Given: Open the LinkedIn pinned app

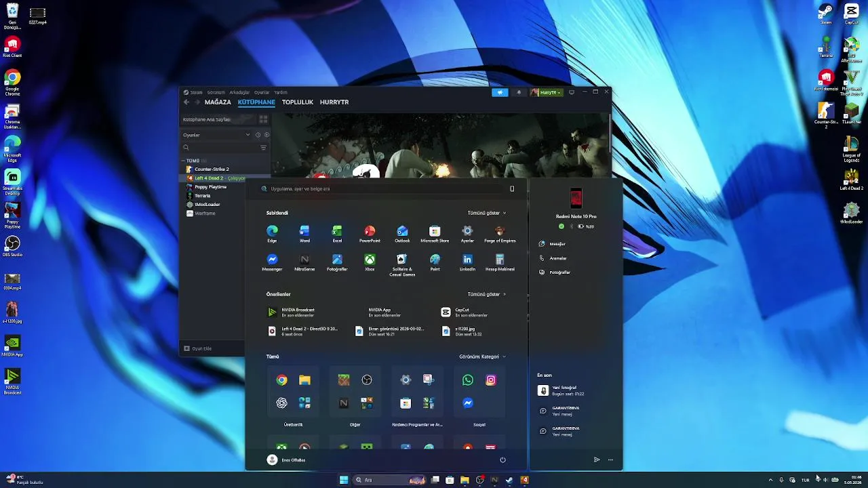Looking at the screenshot, I should (x=467, y=262).
